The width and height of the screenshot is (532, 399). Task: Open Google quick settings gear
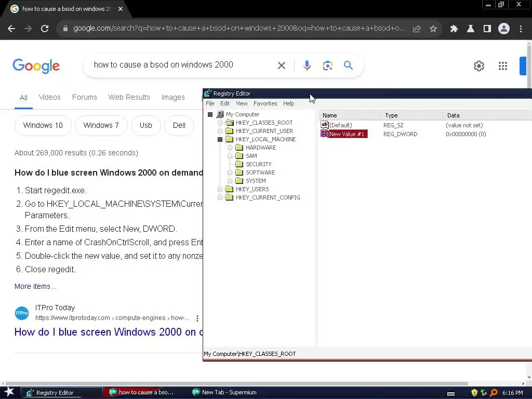[478, 66]
